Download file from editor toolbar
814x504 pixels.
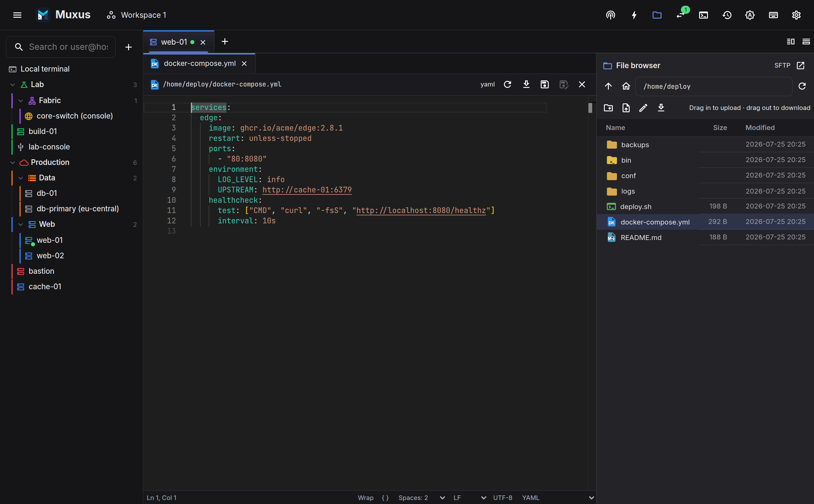(x=526, y=84)
